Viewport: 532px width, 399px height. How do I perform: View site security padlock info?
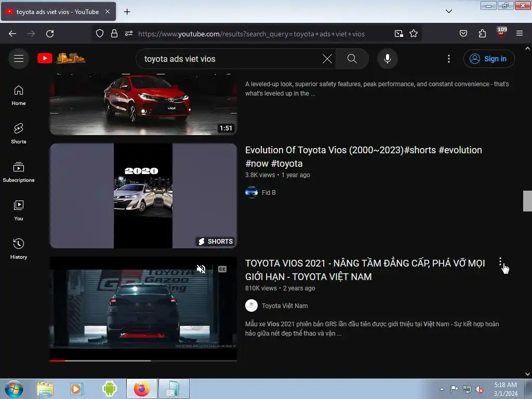point(114,33)
